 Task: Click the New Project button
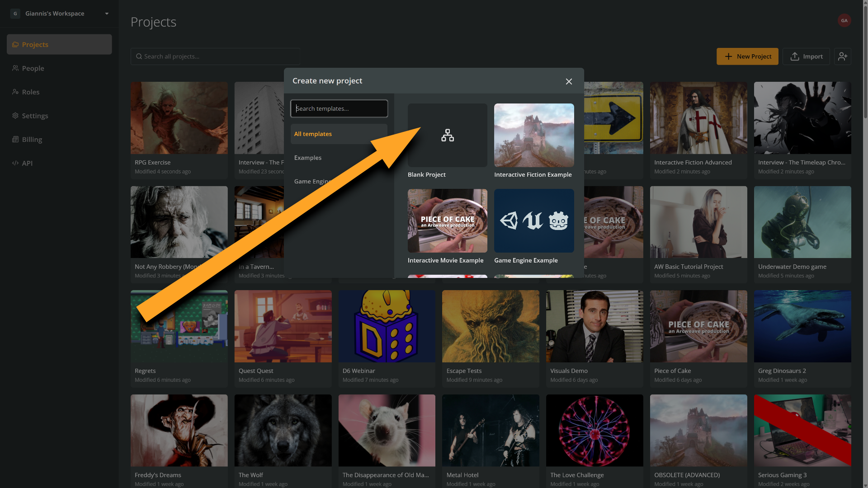747,56
